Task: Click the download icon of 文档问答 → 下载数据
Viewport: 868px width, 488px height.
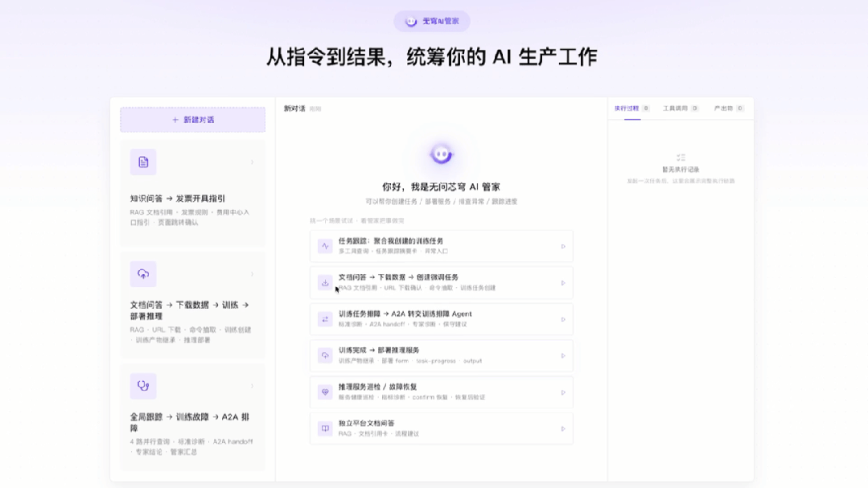Action: click(x=325, y=283)
